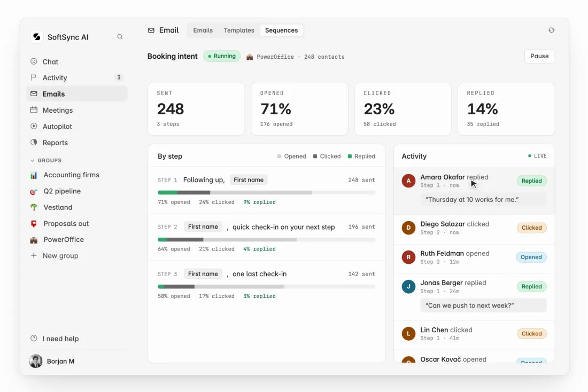The width and height of the screenshot is (588, 392).
Task: Click the Step 2 progress bar
Action: 266,239
